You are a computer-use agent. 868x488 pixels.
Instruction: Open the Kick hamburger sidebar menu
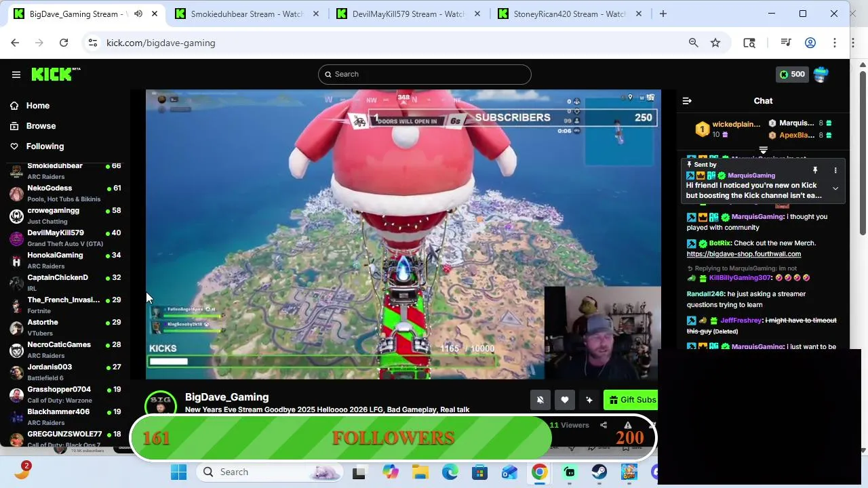tap(16, 75)
